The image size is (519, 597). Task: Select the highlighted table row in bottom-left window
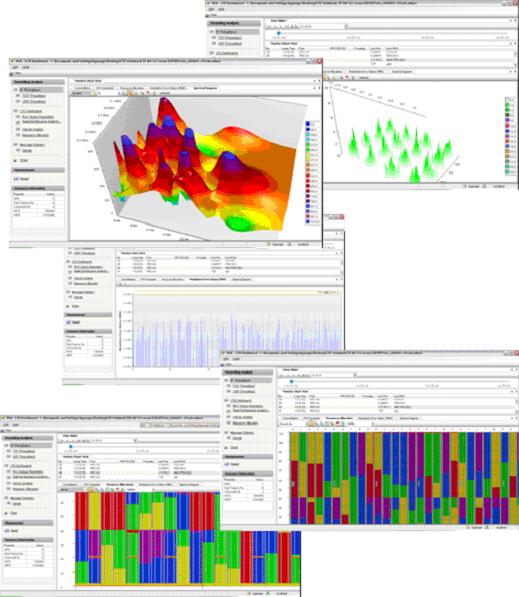pos(139,473)
